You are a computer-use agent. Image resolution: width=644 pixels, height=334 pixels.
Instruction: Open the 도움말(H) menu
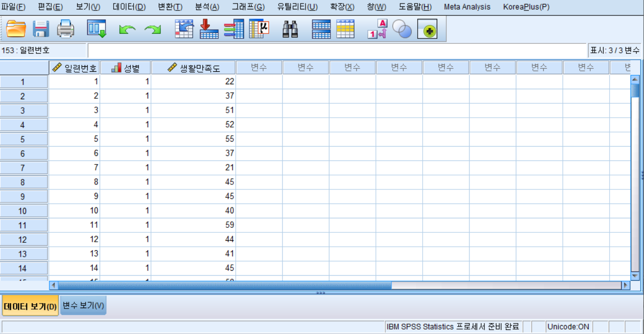pyautogui.click(x=415, y=7)
